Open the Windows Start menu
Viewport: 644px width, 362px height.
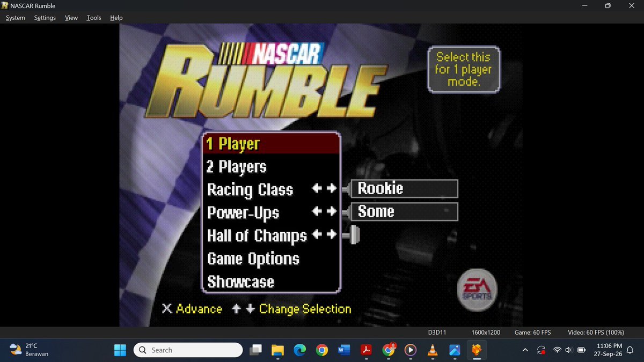point(120,350)
